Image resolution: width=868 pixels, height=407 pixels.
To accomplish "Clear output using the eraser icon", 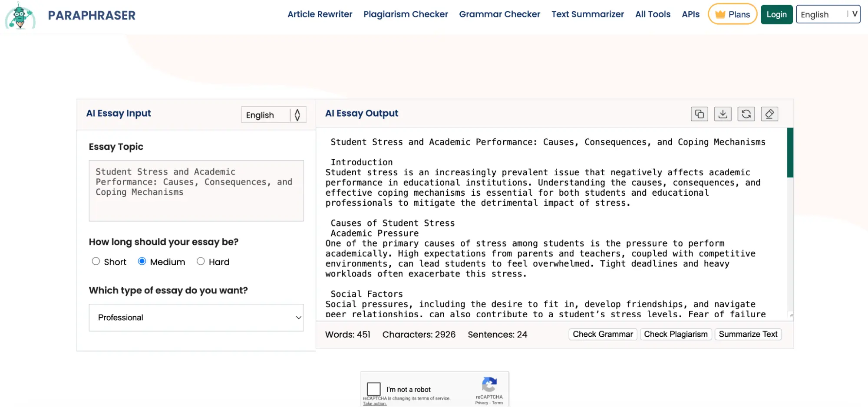I will click(x=769, y=114).
